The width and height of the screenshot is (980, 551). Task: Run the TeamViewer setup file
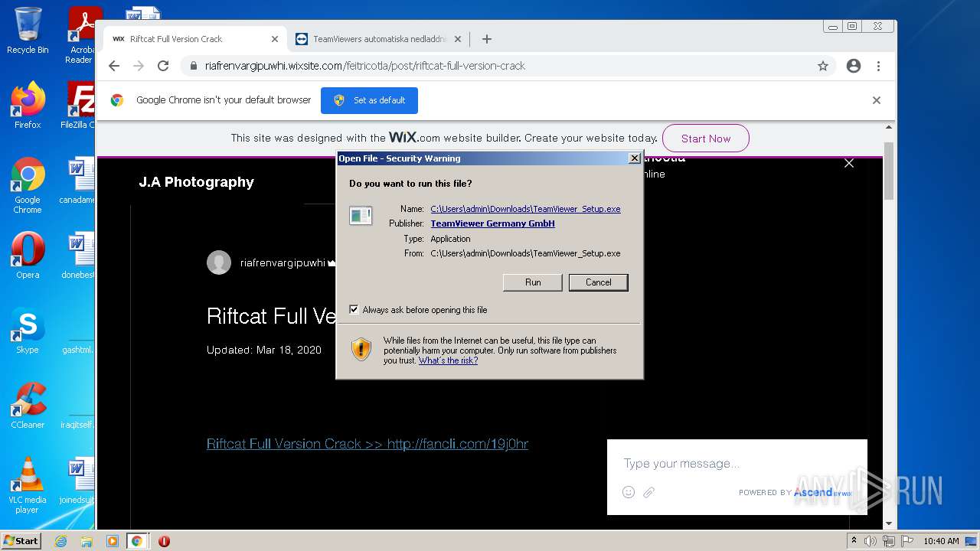[533, 282]
